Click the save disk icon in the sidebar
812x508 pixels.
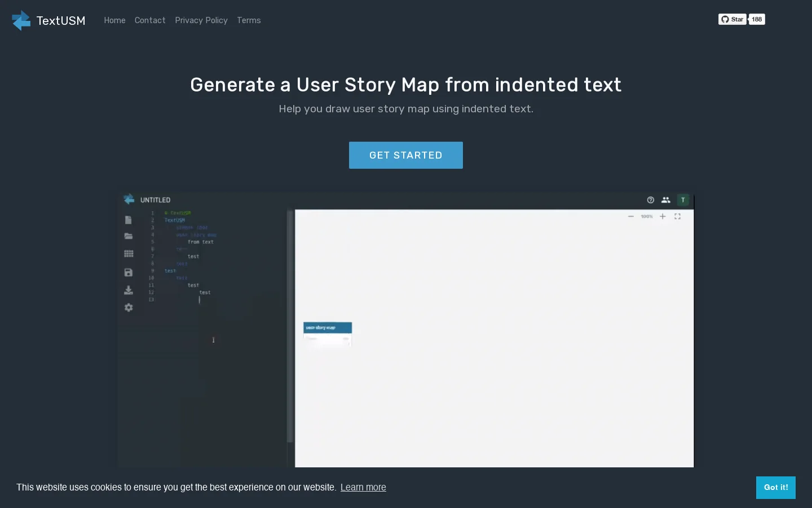[x=129, y=273]
